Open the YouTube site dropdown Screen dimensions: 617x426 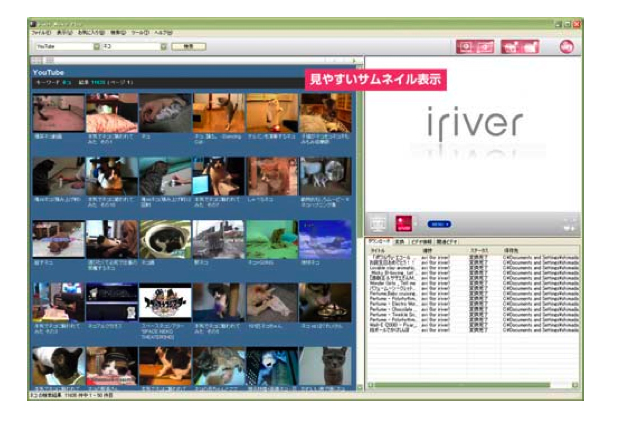97,46
